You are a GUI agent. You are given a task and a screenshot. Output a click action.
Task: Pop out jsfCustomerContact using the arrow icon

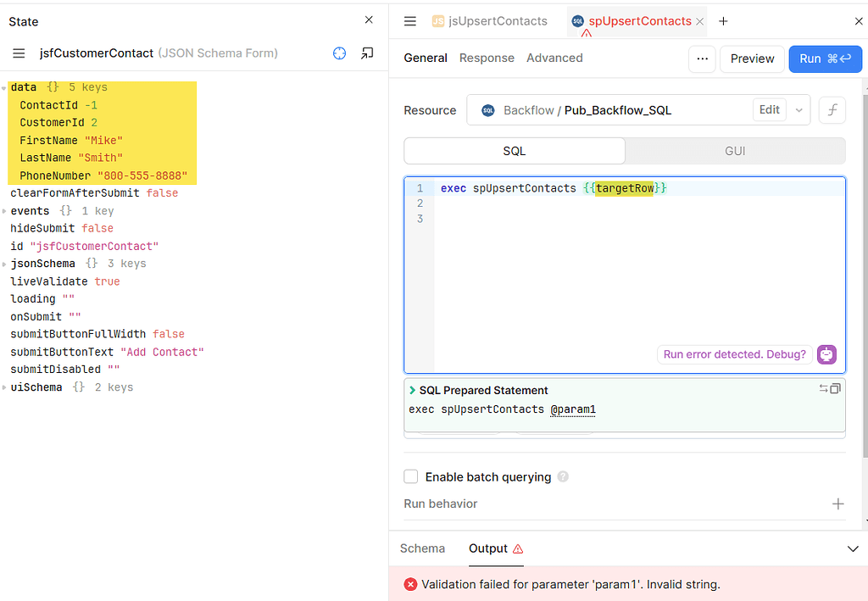click(x=367, y=53)
